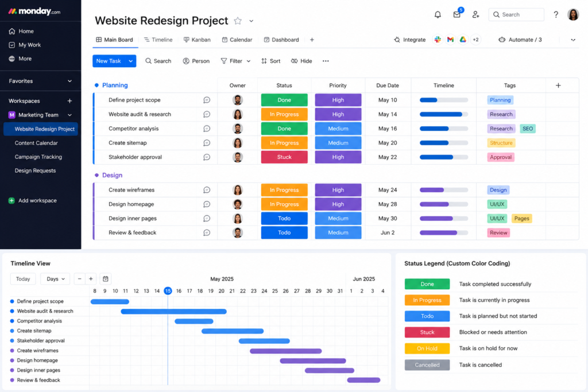Open the Filter options chevron
This screenshot has height=392, width=588.
click(248, 61)
